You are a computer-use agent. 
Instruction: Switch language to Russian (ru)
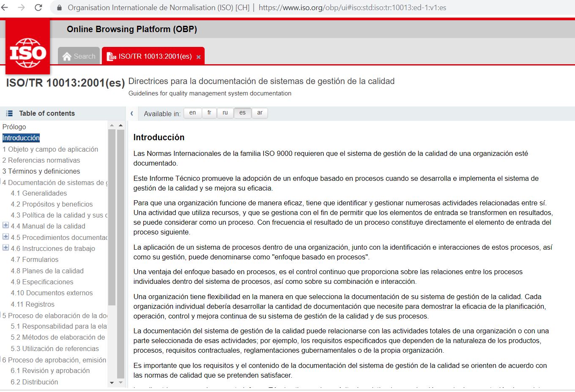click(225, 113)
